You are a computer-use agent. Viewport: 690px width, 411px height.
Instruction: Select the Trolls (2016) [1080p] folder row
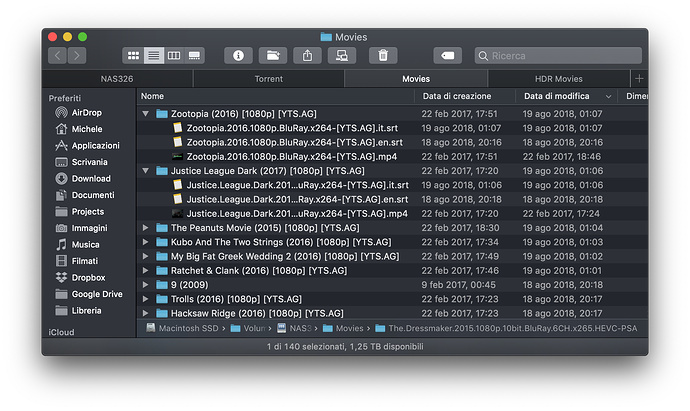(392, 299)
